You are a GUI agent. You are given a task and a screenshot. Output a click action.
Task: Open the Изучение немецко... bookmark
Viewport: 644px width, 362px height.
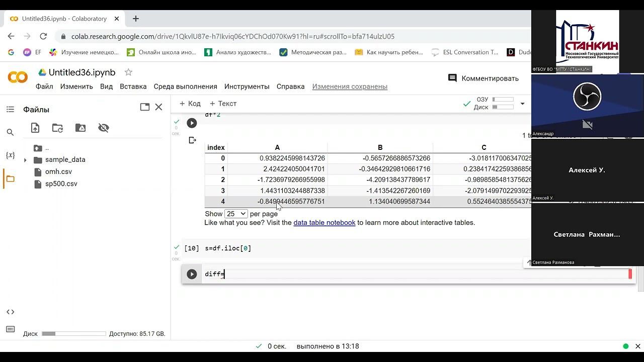pos(84,52)
